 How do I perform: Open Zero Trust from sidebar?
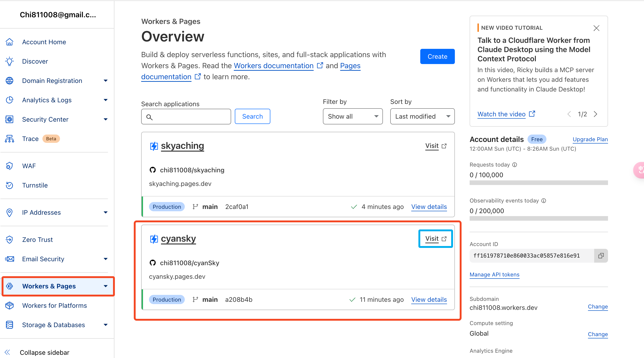(38, 240)
